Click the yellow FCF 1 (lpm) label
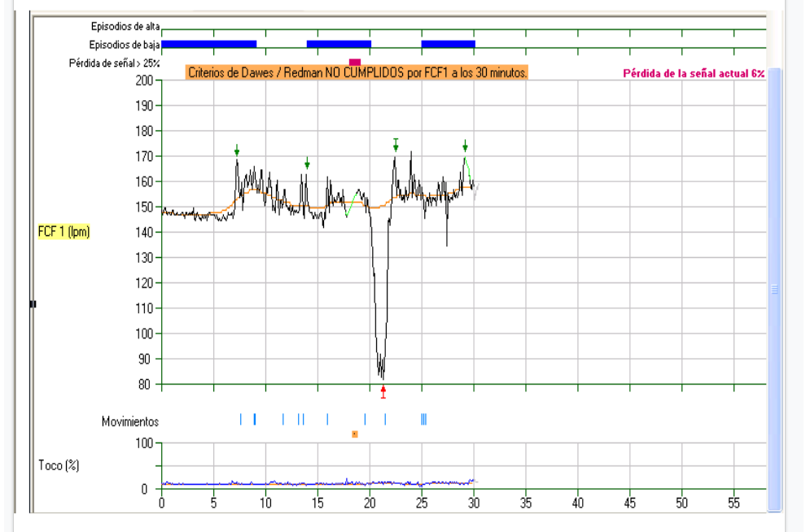This screenshot has width=806, height=532. coord(64,232)
